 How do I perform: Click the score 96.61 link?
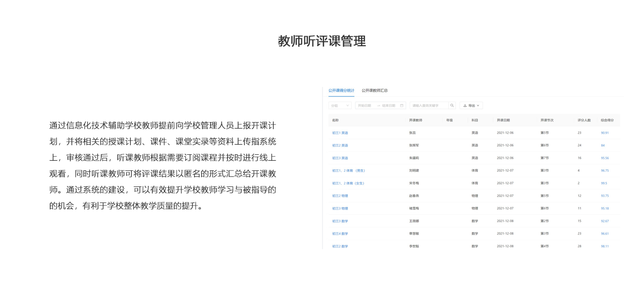pyautogui.click(x=605, y=234)
